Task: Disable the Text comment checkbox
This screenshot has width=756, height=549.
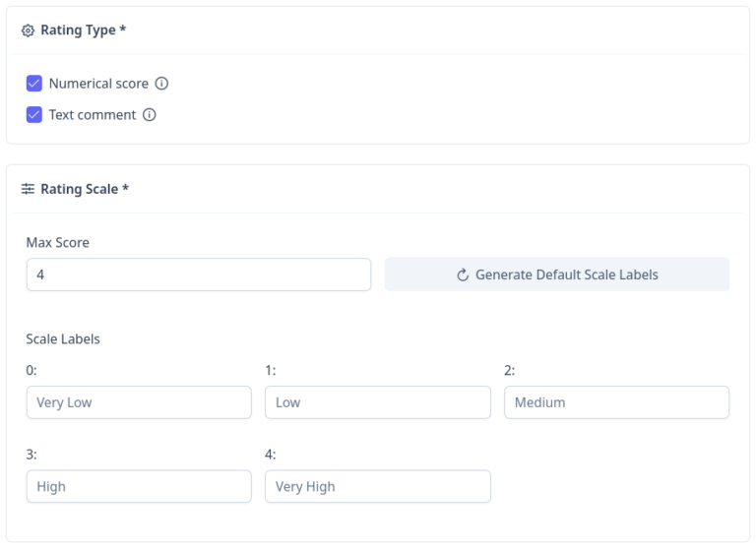Action: [x=34, y=115]
